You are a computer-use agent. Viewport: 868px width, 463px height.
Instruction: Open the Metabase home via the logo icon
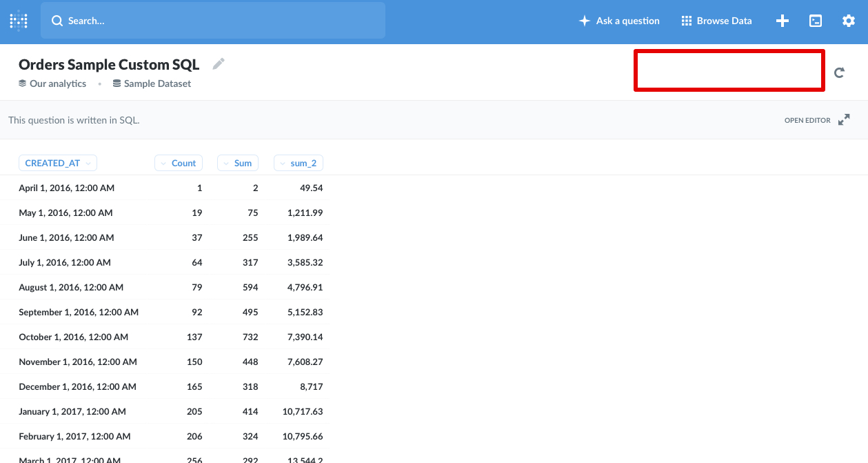point(18,21)
